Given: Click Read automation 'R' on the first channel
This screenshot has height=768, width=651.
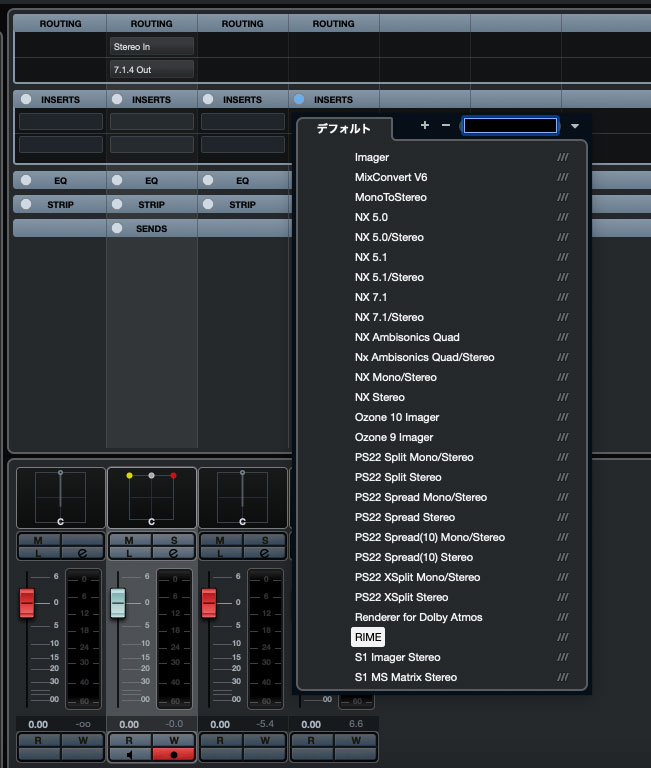Looking at the screenshot, I should (38, 741).
